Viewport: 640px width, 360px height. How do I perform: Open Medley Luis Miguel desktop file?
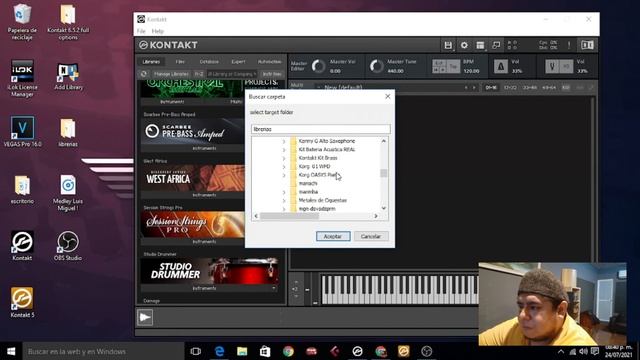(x=68, y=193)
